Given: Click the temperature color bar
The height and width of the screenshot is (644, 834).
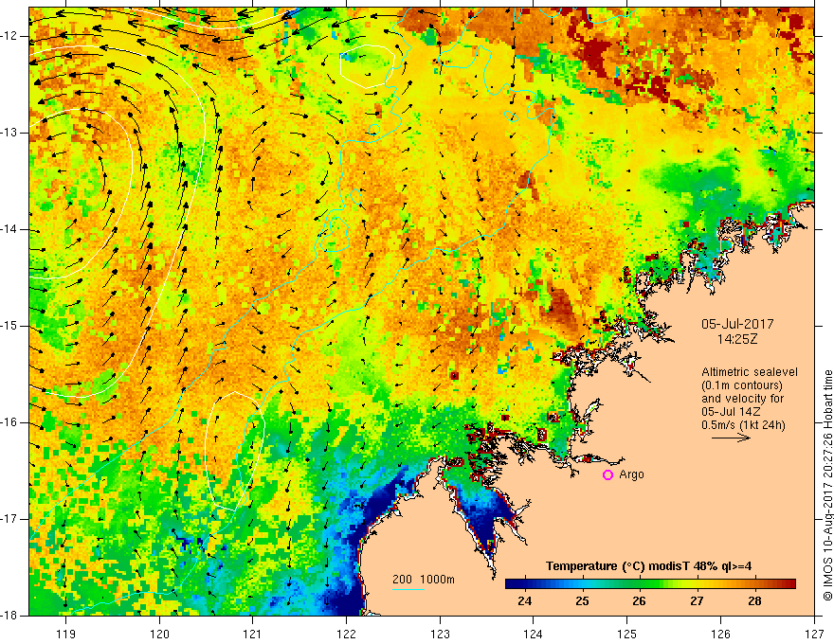Looking at the screenshot, I should click(x=650, y=584).
